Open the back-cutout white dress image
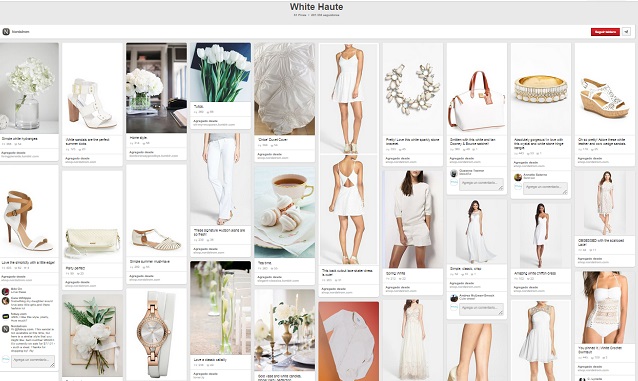The height and width of the screenshot is (381, 638). coord(349,210)
